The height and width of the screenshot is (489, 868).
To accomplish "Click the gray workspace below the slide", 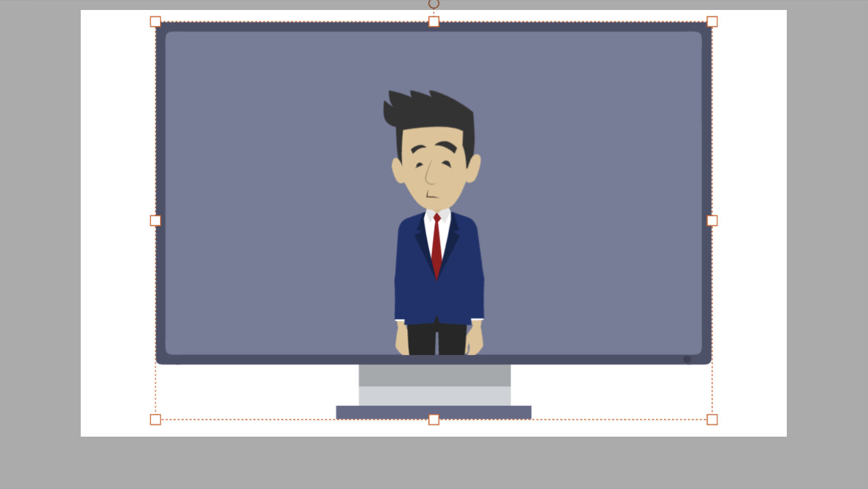I will [434, 464].
